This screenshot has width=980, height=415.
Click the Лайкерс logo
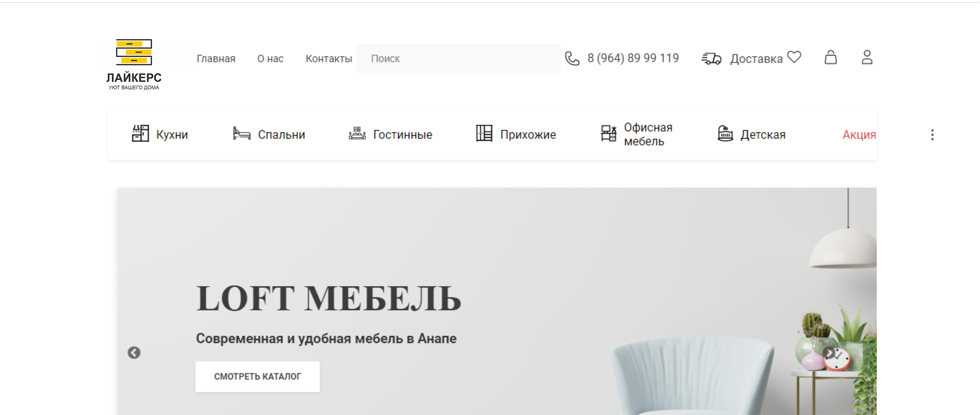[134, 64]
